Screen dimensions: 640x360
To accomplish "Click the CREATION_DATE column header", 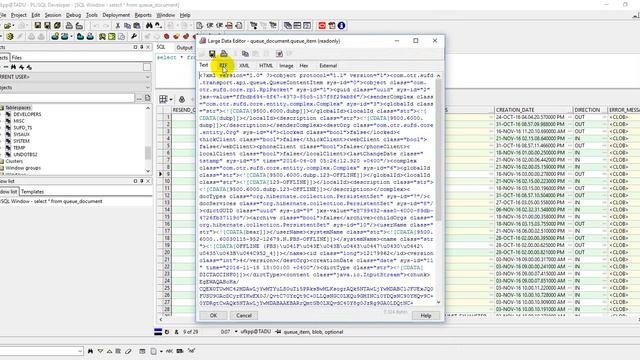I will click(533, 110).
